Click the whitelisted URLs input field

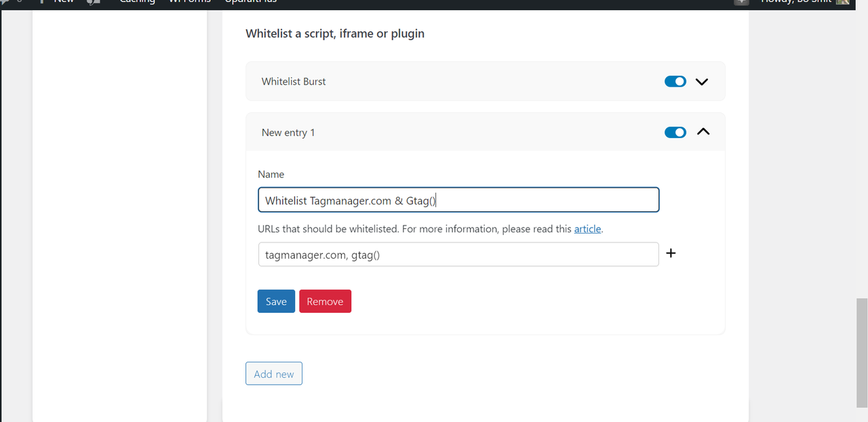pyautogui.click(x=458, y=255)
